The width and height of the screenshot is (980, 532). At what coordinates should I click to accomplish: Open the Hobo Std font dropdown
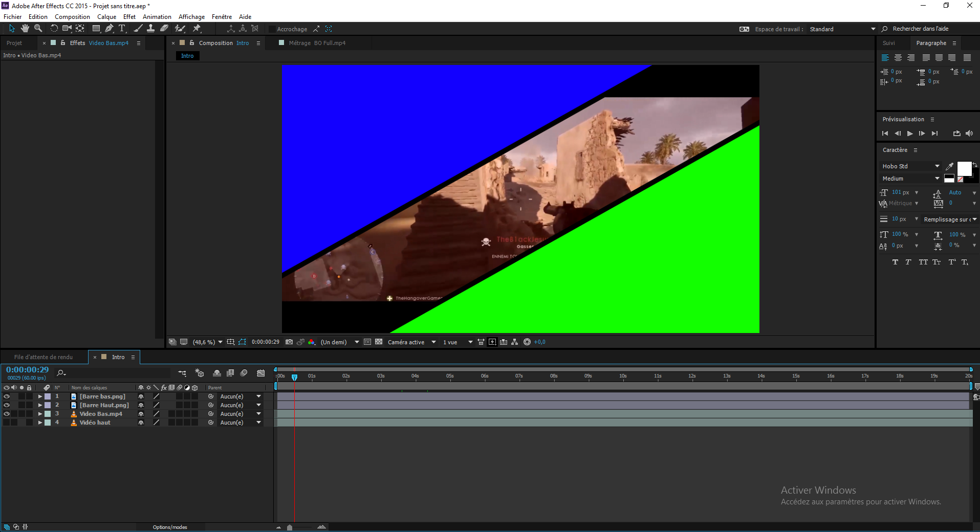910,166
